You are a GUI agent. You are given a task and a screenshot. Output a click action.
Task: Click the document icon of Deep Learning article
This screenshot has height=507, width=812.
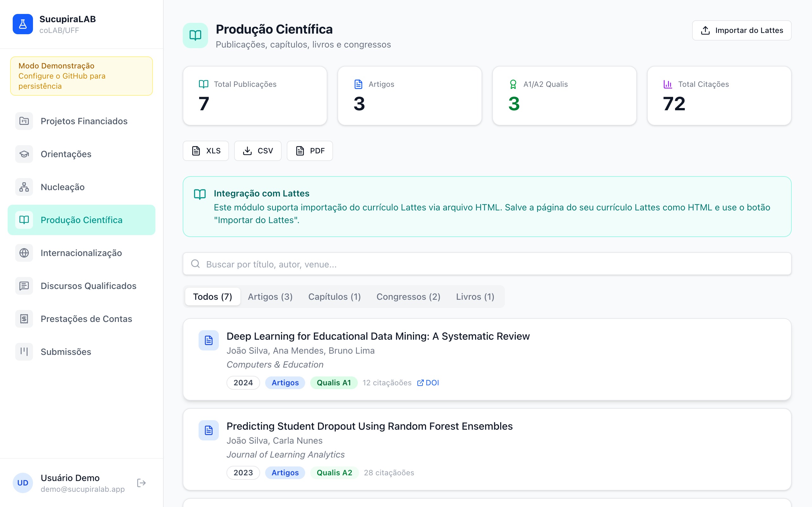[209, 340]
